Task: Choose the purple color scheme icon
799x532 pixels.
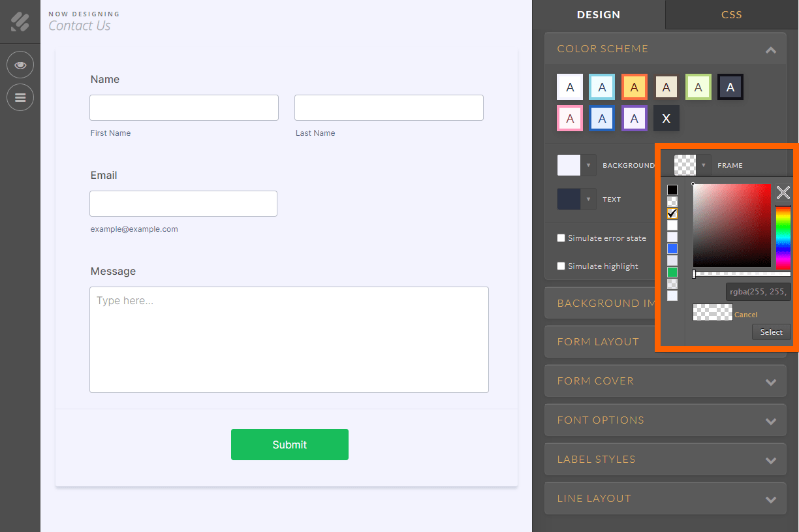Action: click(x=634, y=119)
